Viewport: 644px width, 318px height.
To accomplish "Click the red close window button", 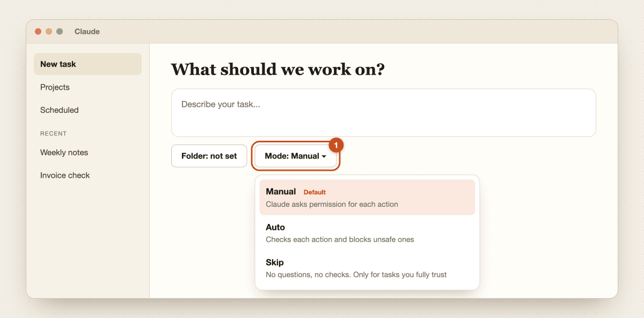I will point(38,32).
